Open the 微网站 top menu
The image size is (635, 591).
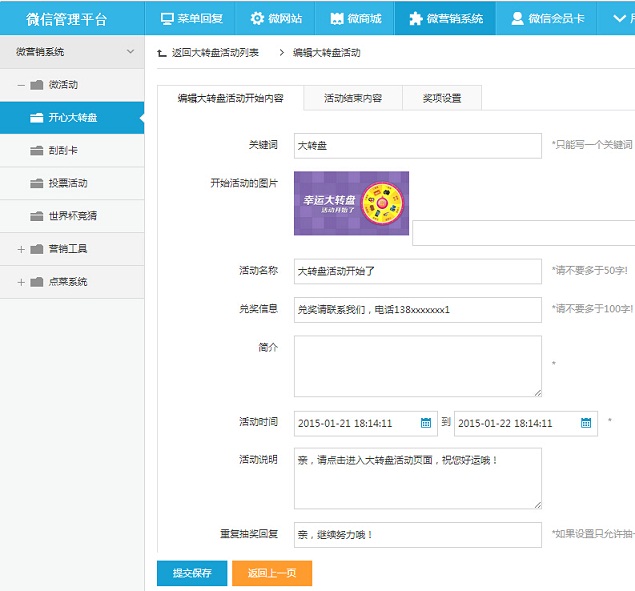[275, 18]
